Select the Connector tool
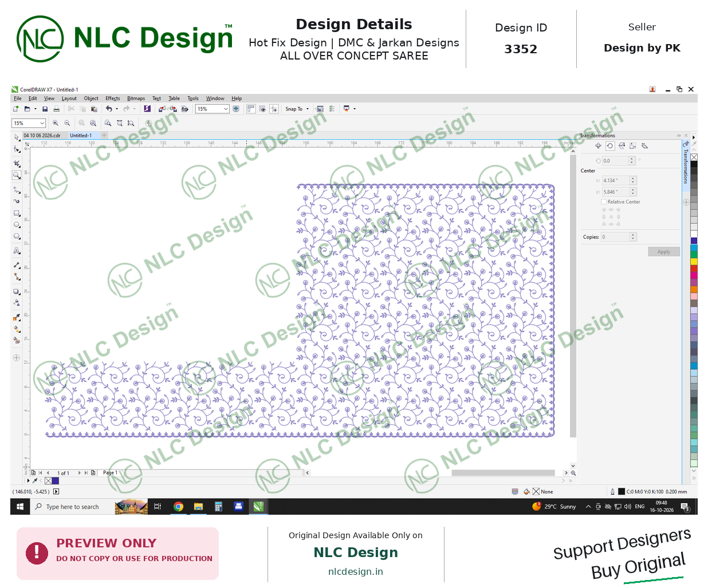Viewport: 708px width, 588px height. [x=17, y=277]
